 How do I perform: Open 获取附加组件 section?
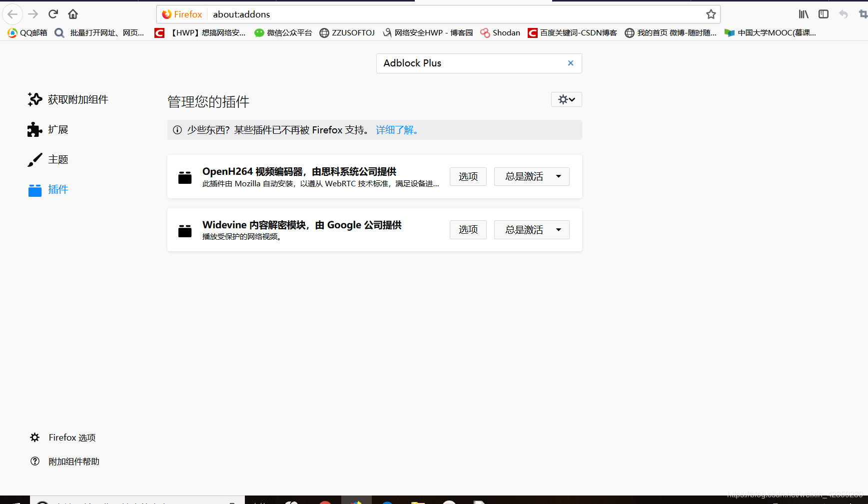coord(68,99)
